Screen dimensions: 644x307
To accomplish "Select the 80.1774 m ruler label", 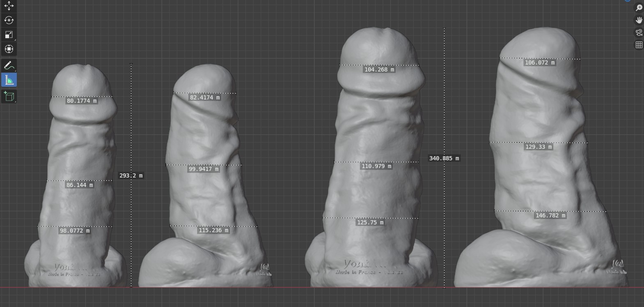I will pyautogui.click(x=82, y=101).
